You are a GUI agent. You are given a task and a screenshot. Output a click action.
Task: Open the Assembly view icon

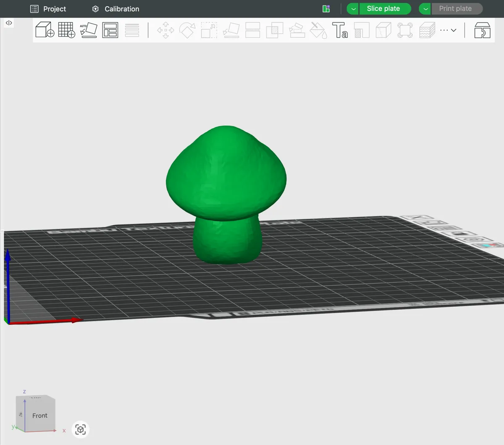click(x=482, y=30)
